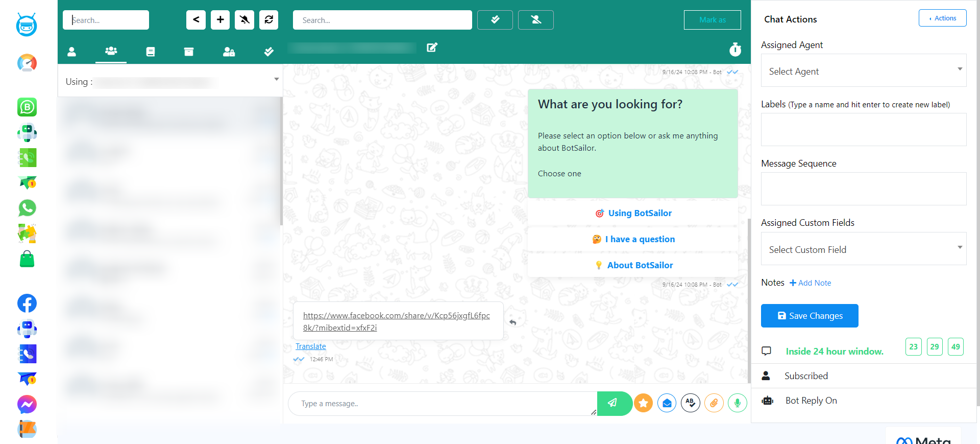
Task: Refresh the conversation list
Action: point(268,20)
